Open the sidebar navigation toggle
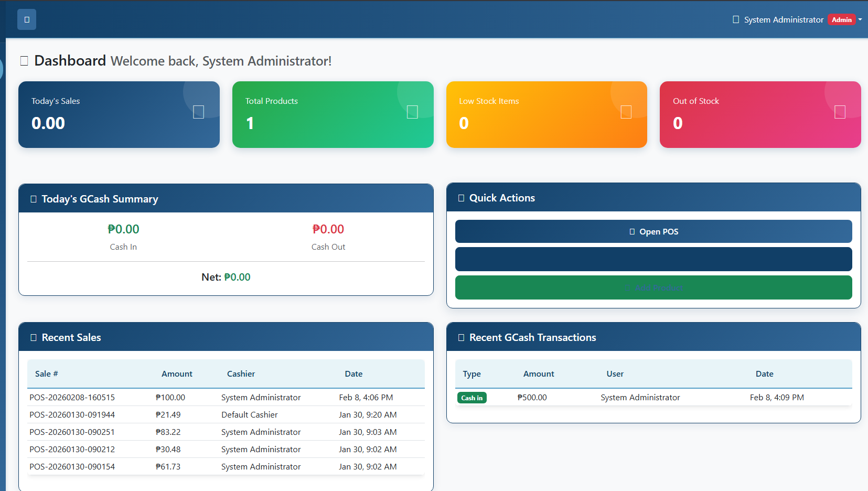 click(26, 19)
